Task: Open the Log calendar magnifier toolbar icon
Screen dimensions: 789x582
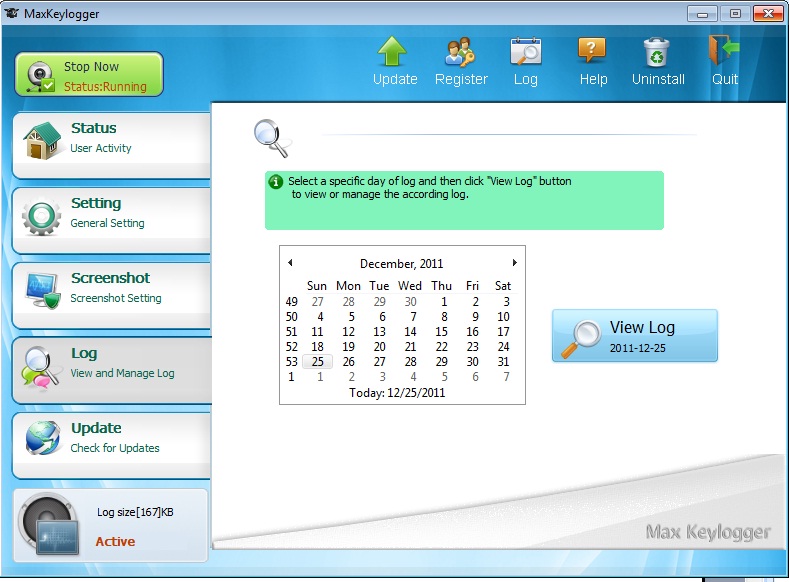Action: tap(525, 51)
